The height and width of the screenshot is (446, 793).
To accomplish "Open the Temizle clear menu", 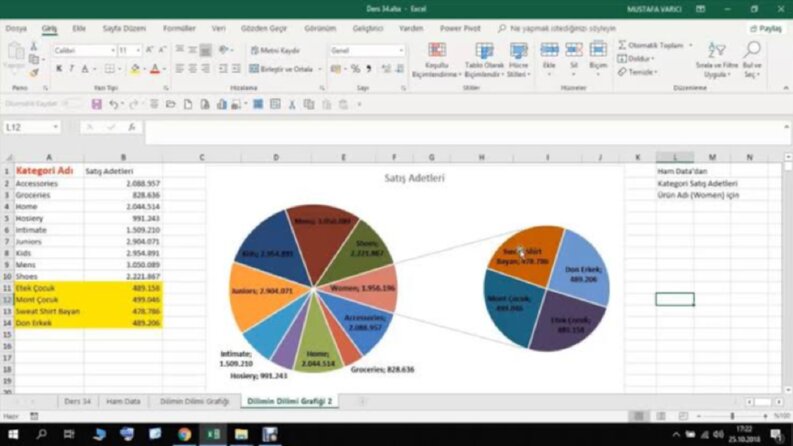I will (x=638, y=72).
